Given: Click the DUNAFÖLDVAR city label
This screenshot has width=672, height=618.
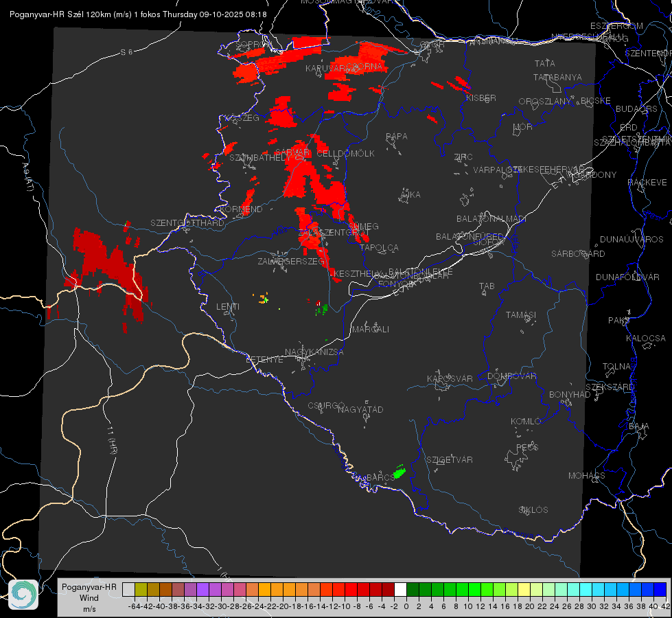Looking at the screenshot, I should click(x=627, y=277).
